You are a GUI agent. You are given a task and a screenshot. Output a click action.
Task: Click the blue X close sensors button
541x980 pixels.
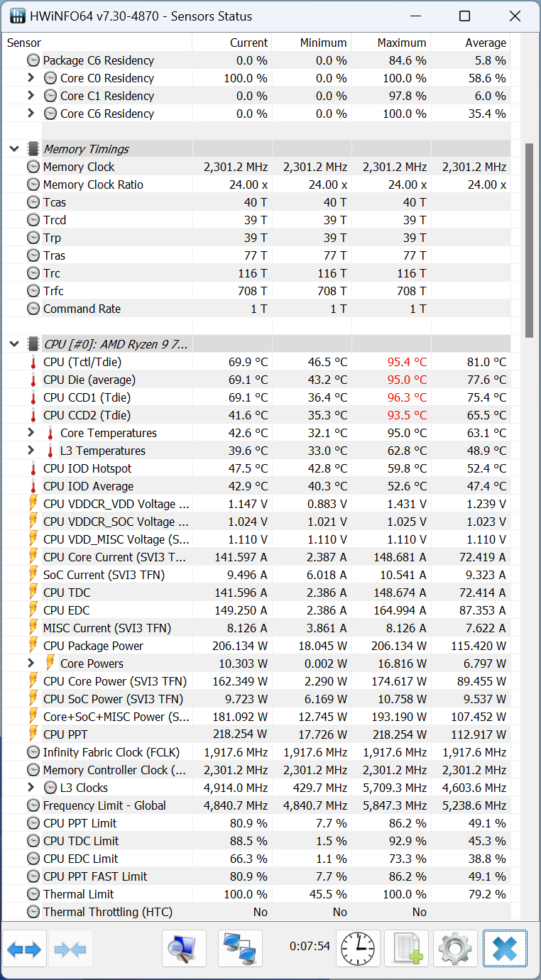pyautogui.click(x=505, y=948)
